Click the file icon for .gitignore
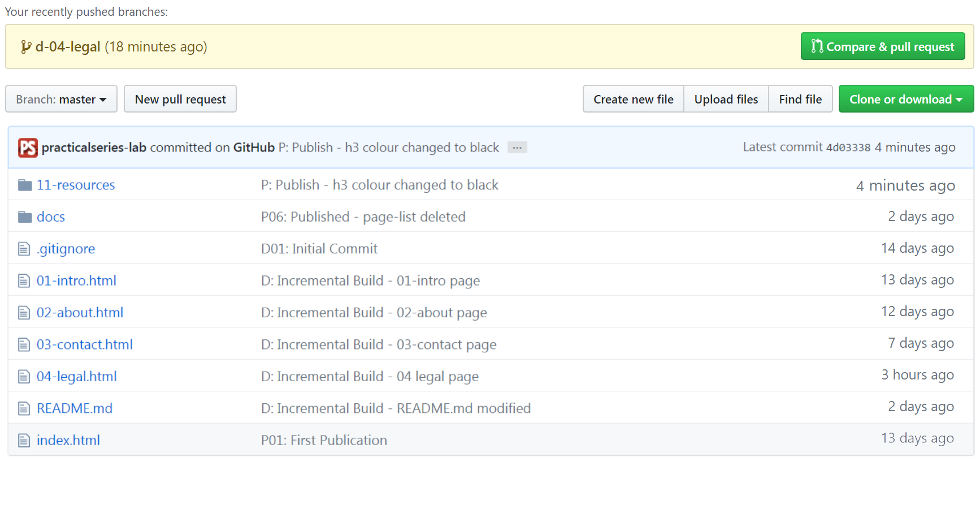The image size is (980, 509). point(24,249)
